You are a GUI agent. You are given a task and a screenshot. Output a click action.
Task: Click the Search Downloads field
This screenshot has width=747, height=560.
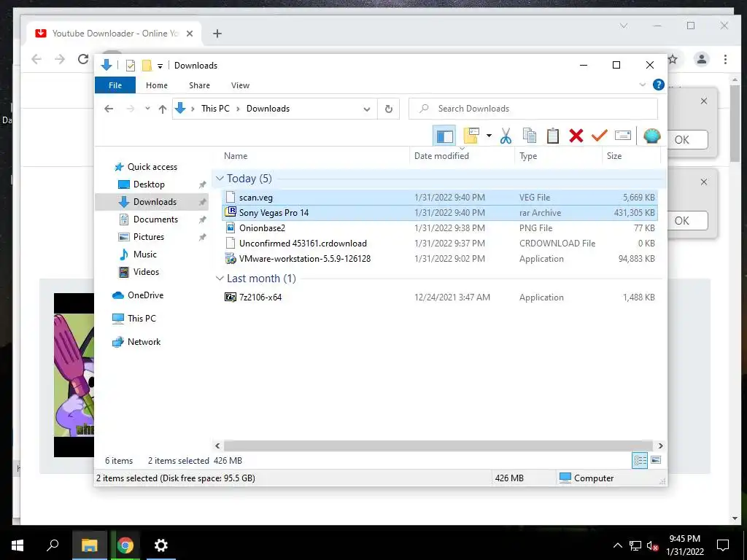point(533,109)
